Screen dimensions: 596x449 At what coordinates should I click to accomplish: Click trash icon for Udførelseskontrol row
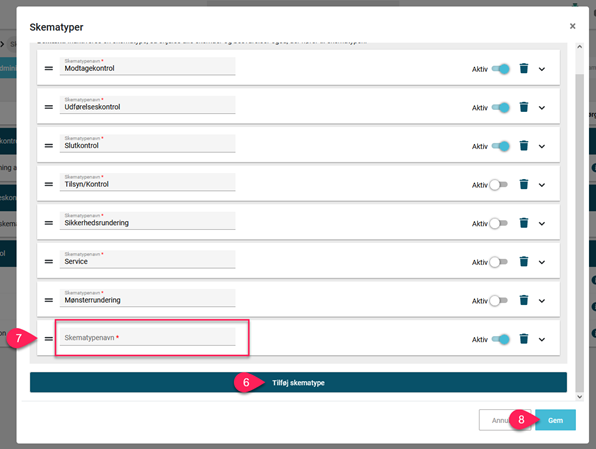pyautogui.click(x=524, y=107)
